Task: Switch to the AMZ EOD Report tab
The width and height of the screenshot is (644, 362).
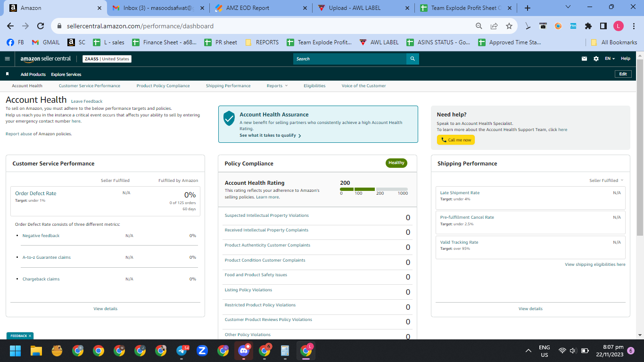Action: coord(260,8)
